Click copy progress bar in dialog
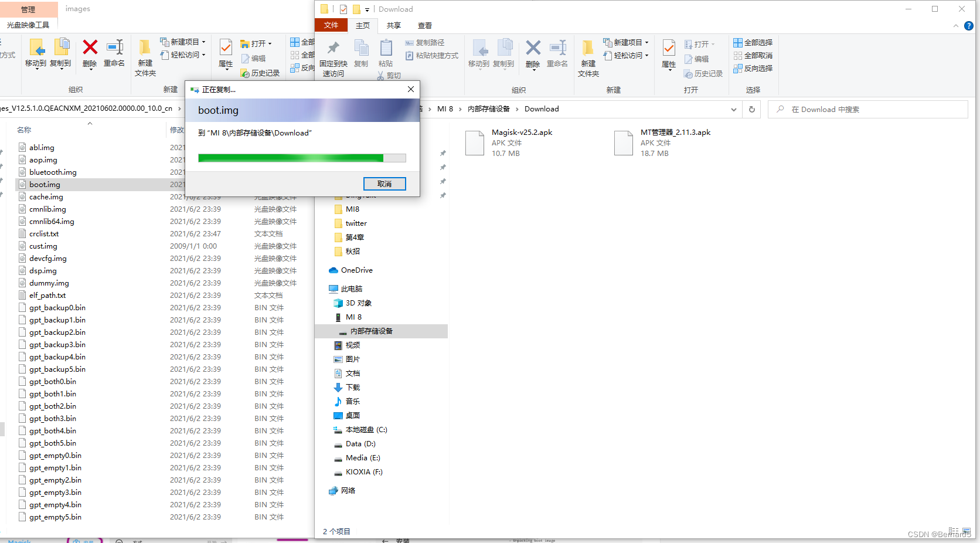980x543 pixels. pyautogui.click(x=302, y=158)
